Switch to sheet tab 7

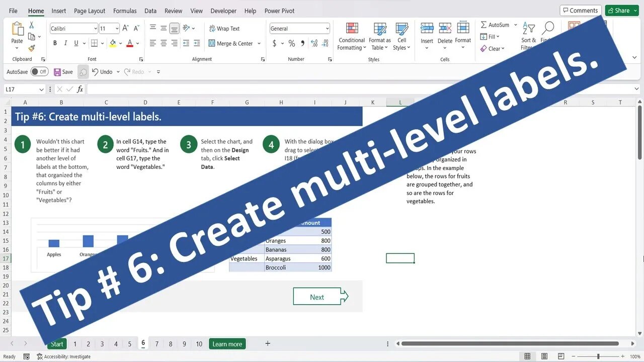pyautogui.click(x=157, y=344)
